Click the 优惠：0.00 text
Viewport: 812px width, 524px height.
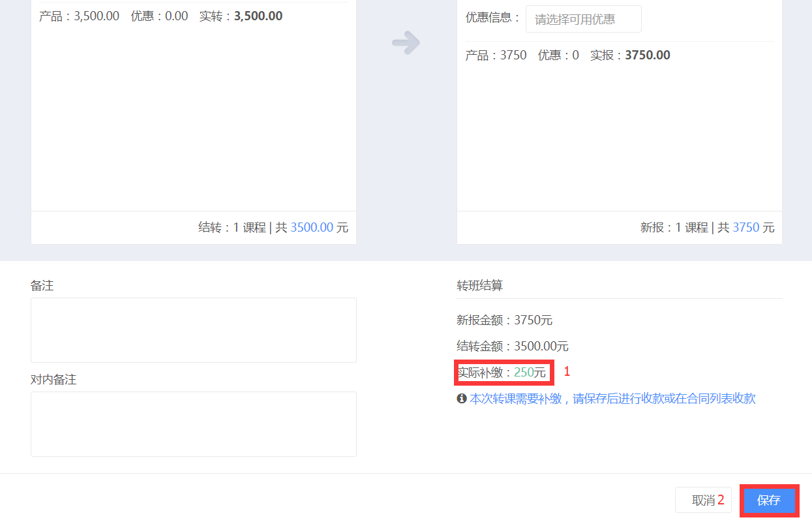(x=159, y=16)
